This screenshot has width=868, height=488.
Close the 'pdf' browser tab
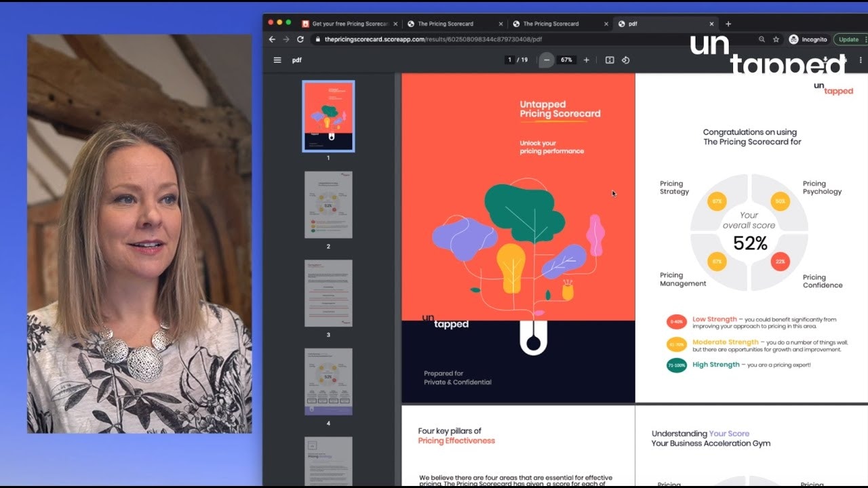(x=711, y=24)
